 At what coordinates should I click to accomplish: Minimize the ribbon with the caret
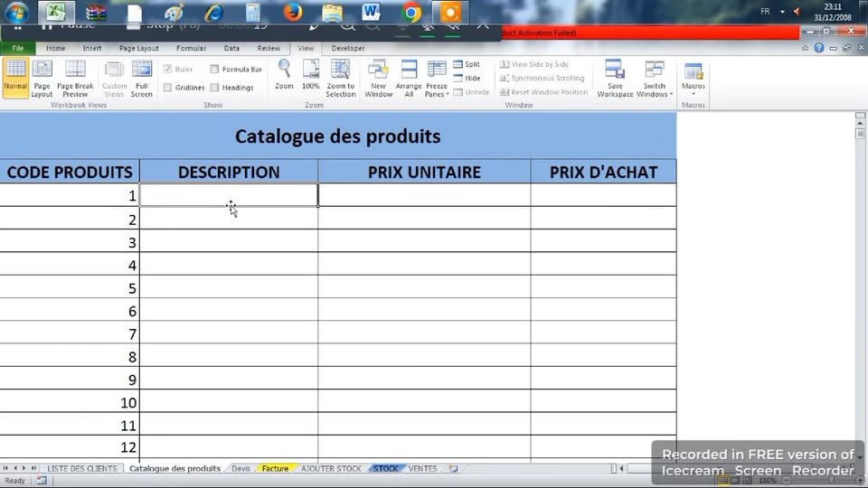click(x=805, y=48)
